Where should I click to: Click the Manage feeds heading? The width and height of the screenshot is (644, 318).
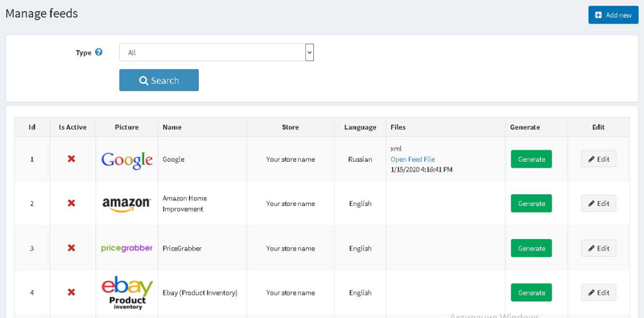pyautogui.click(x=42, y=14)
